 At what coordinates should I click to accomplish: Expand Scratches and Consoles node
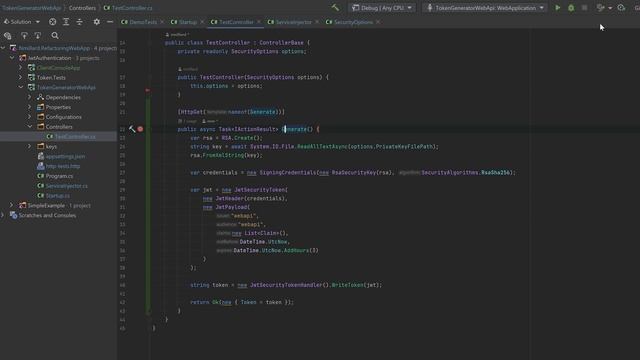click(3, 215)
